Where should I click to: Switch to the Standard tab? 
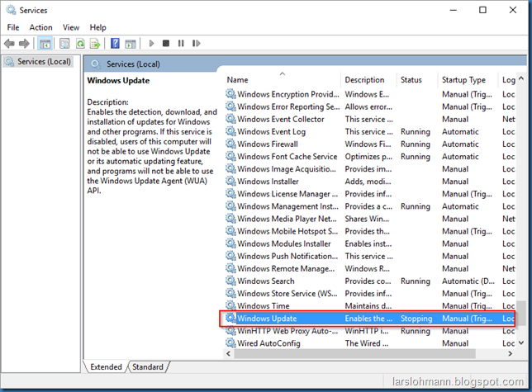click(148, 367)
